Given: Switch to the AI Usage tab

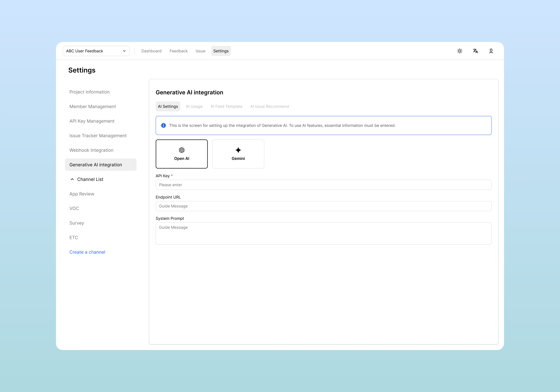Looking at the screenshot, I should pyautogui.click(x=194, y=106).
